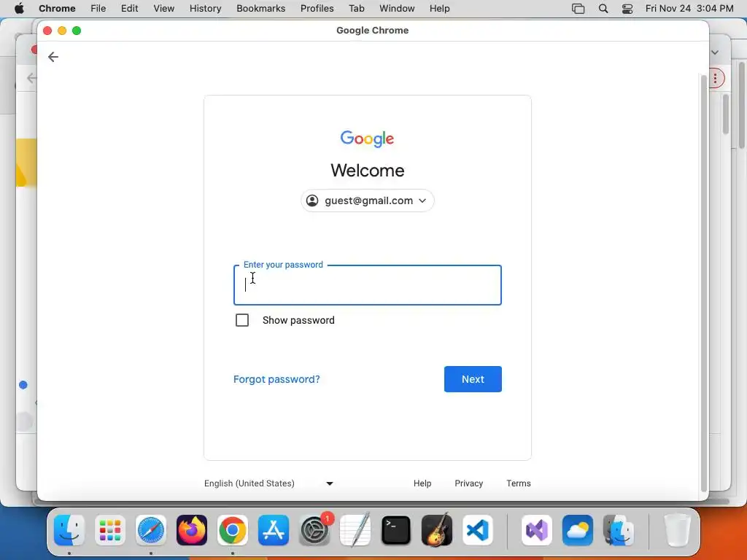Open Terminal from the dock

click(396, 530)
